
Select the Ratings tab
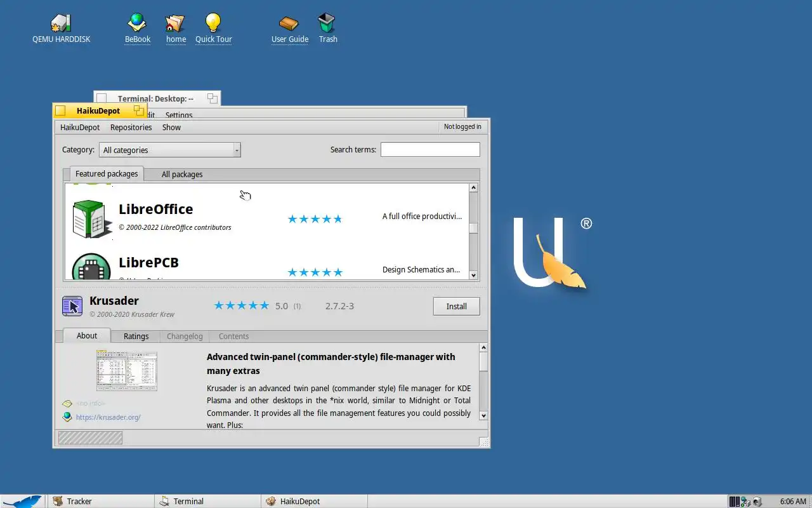coord(136,337)
